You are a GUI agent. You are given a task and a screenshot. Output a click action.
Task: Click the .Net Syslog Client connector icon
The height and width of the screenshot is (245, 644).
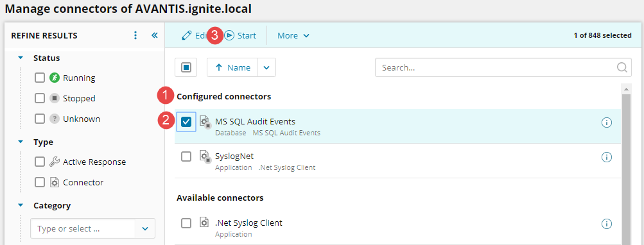pyautogui.click(x=204, y=223)
